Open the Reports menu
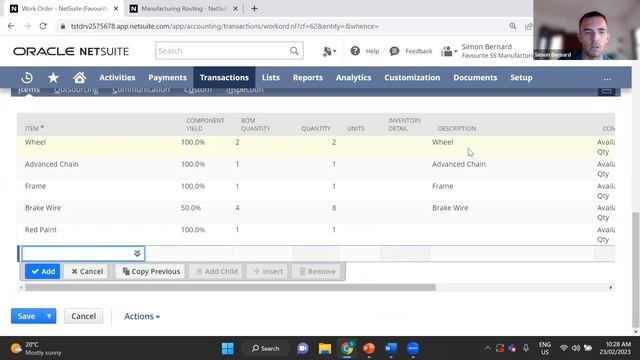The image size is (640, 360). point(308,78)
